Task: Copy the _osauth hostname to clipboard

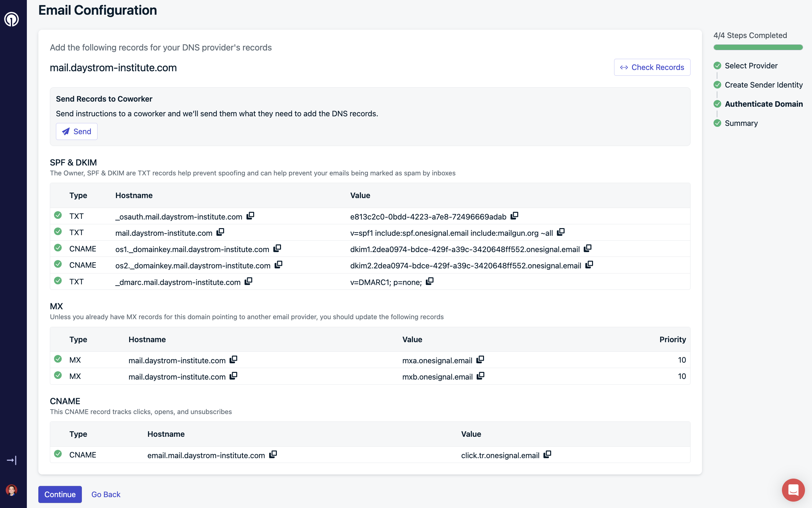Action: click(x=250, y=216)
